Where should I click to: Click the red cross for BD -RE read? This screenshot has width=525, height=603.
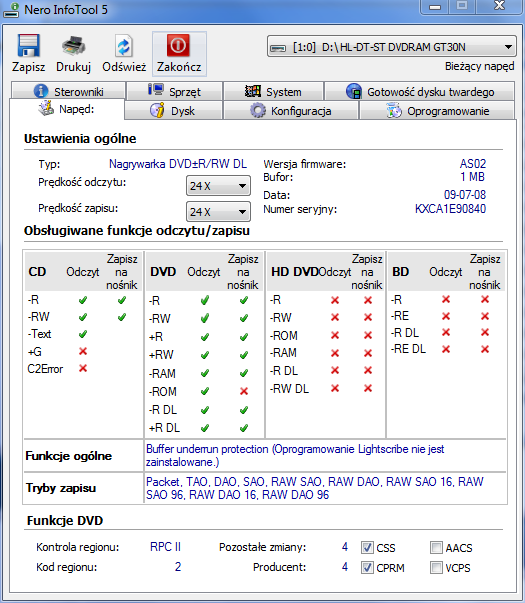(446, 316)
